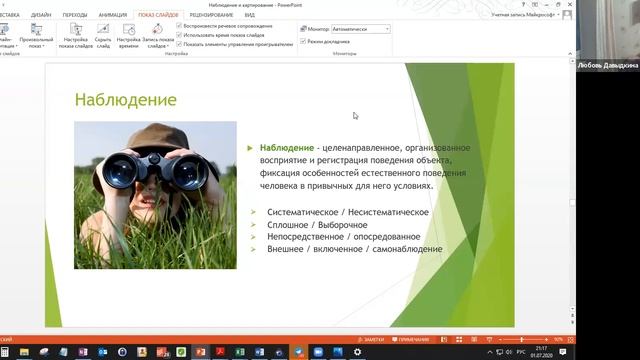Switch to Slide Sorter view icon
This screenshot has height=360, width=640.
(x=459, y=340)
